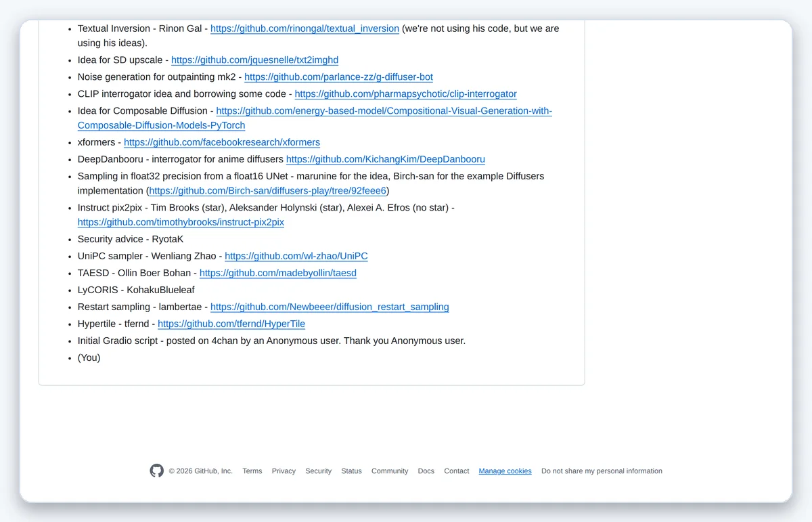Screen dimensions: 812x522
Task: Click Terms in the footer
Action: 252,471
